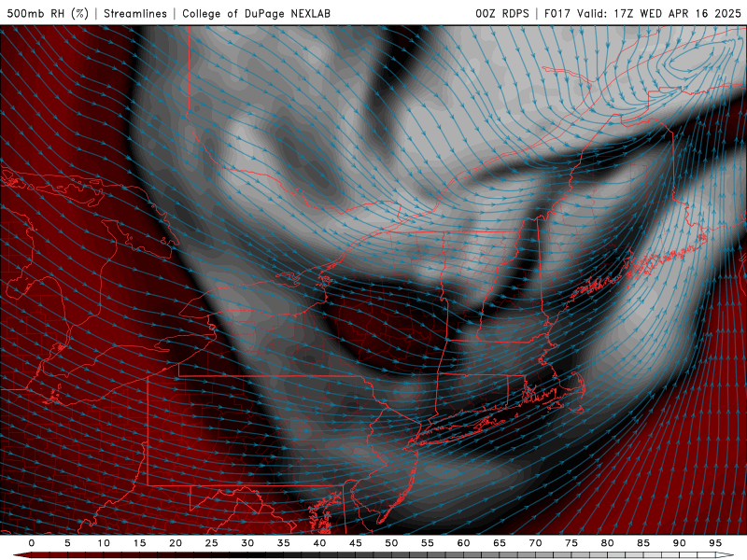Viewport: 747px width, 560px height.
Task: Click the "Valid: 17Z WED APR 16 2025" text
Action: [659, 13]
